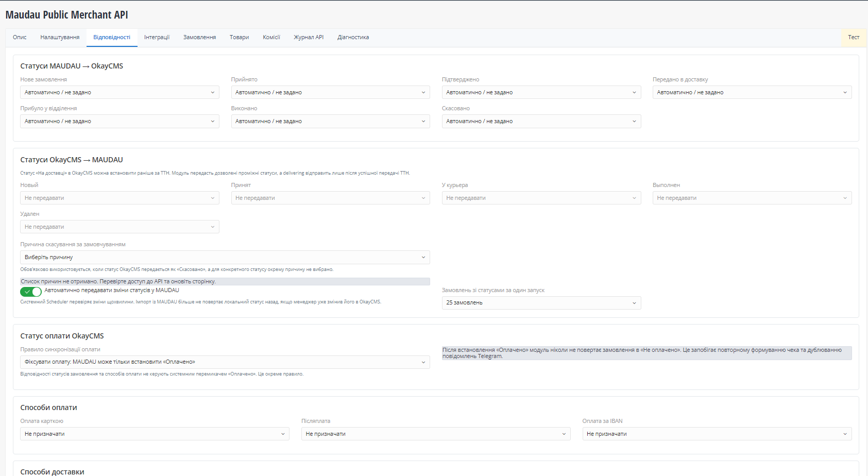Open the Виберіть причину cancellation reason dropdown

click(225, 257)
